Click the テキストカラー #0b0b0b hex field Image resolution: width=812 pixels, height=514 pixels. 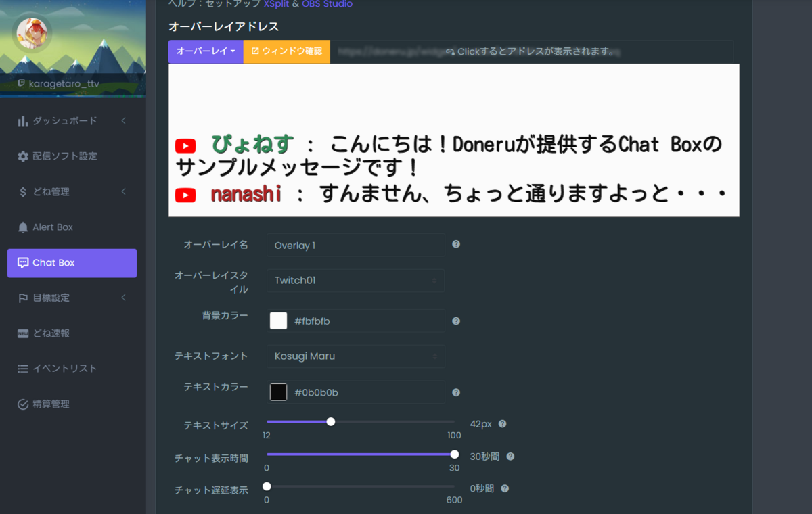[x=368, y=392]
